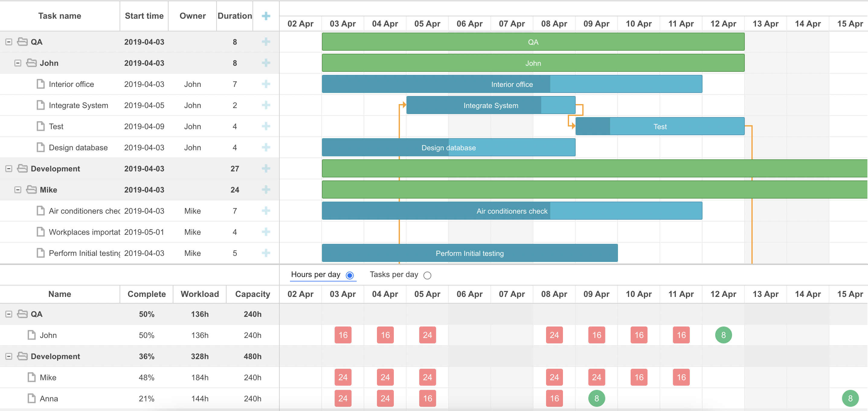Click the Workload column header
Viewport: 868px width, 411px height.
199,294
